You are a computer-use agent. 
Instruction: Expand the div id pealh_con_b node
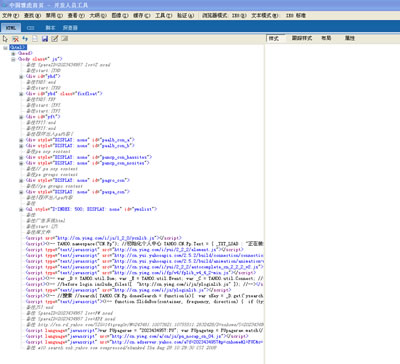pyautogui.click(x=21, y=146)
